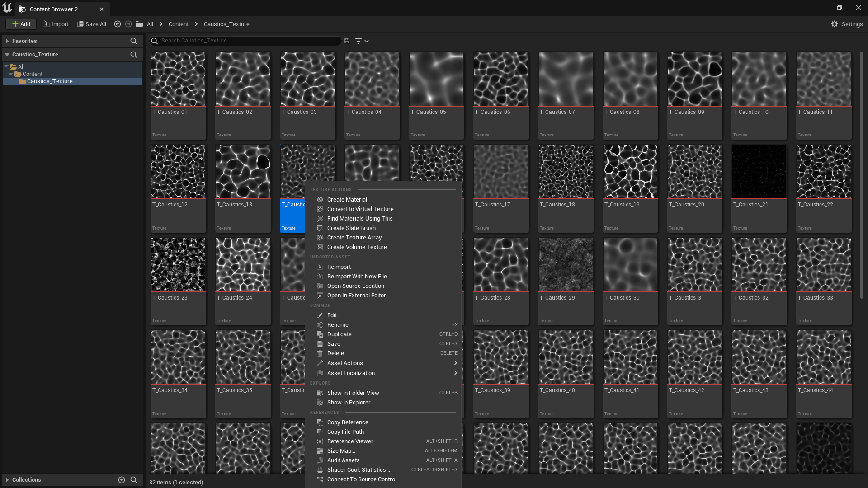
Task: Open the filter funnel icon beside search
Action: tap(359, 41)
